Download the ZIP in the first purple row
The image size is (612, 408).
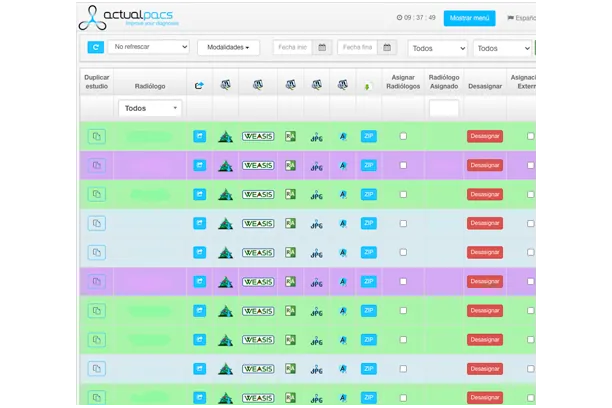[x=368, y=166]
